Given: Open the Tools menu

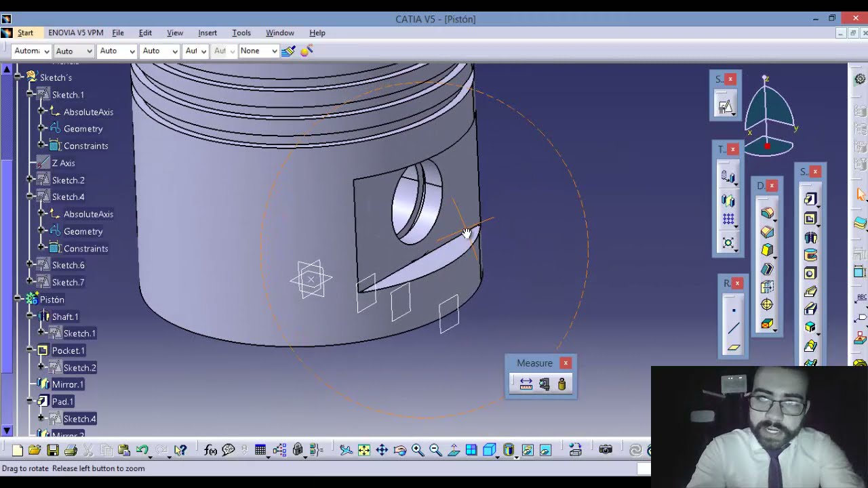Looking at the screenshot, I should coord(241,33).
